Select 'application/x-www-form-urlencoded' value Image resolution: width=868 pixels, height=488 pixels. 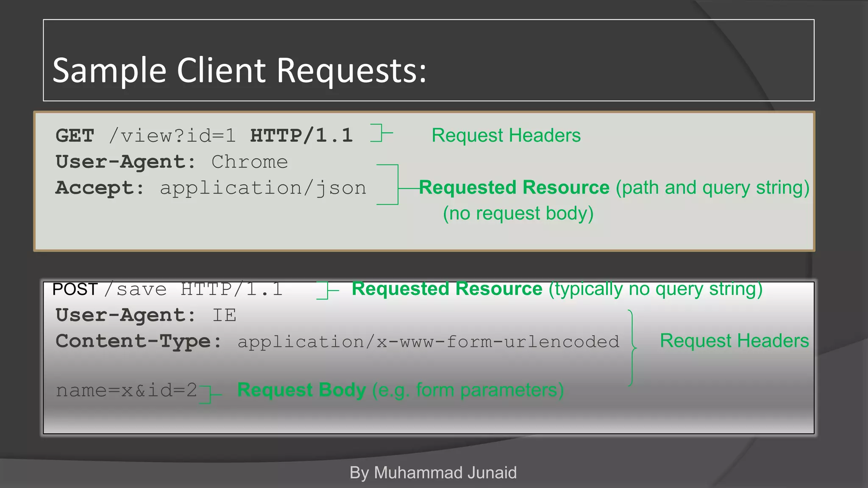[428, 341]
